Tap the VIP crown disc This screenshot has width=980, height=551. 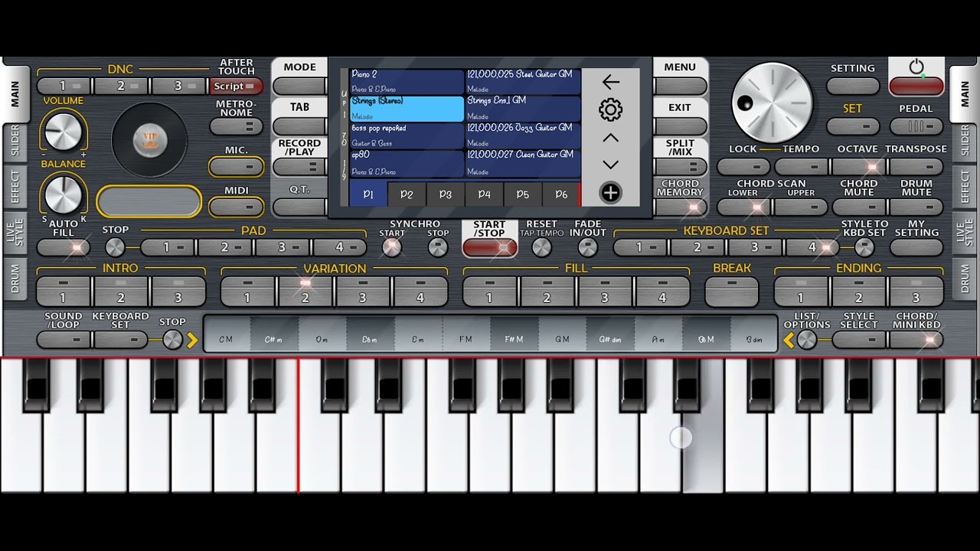pyautogui.click(x=150, y=139)
